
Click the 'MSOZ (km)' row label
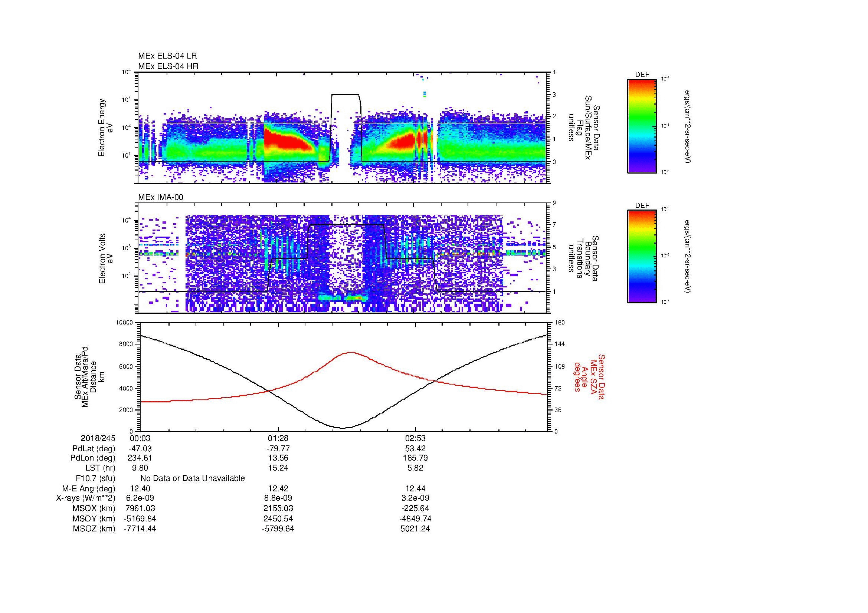coord(94,529)
